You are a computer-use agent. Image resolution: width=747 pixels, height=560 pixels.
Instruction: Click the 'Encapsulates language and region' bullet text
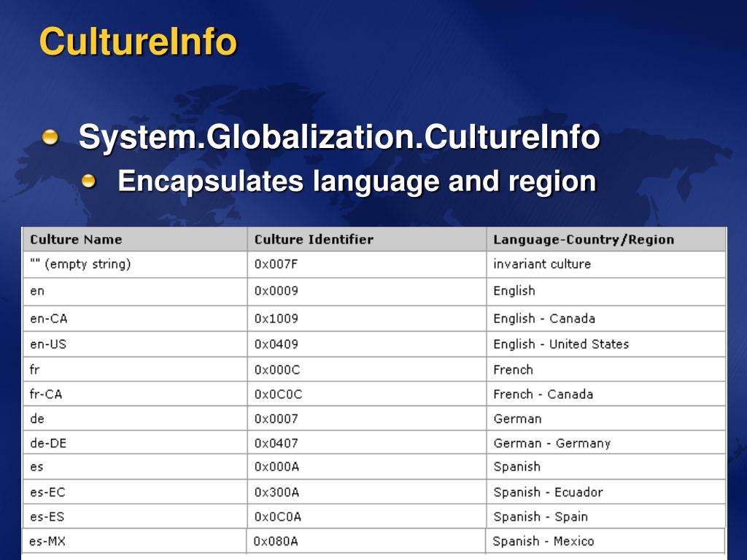357,182
